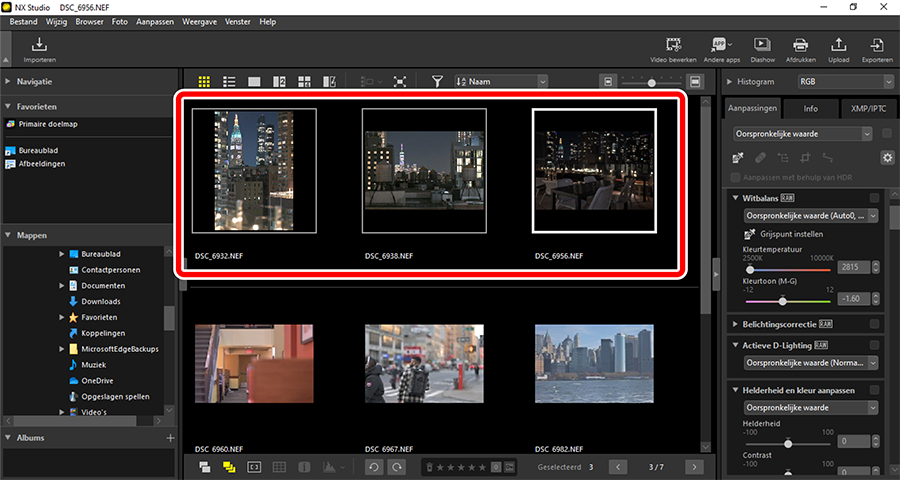Open the Aanpassen menu

click(153, 21)
